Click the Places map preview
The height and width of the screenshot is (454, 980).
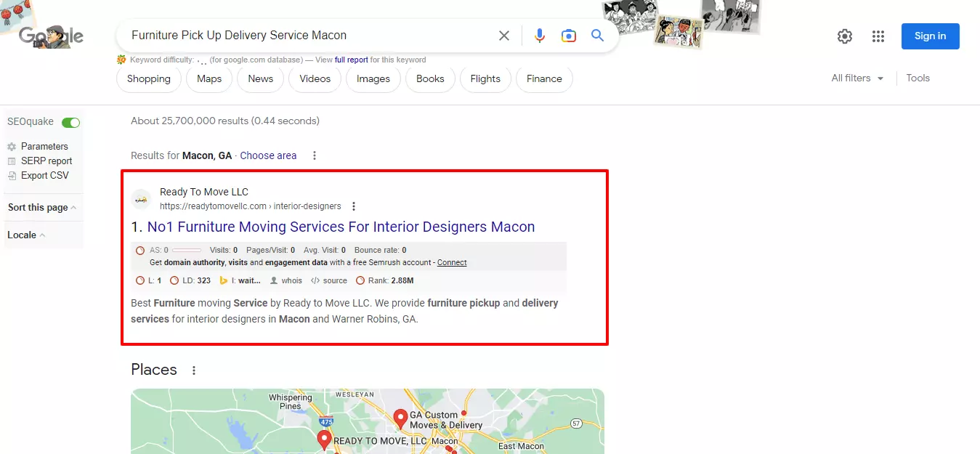(x=368, y=421)
